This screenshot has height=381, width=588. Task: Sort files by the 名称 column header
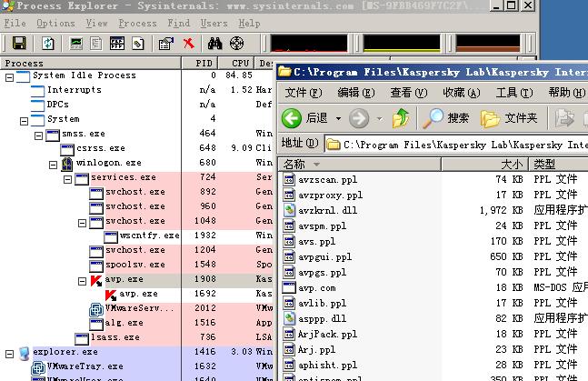tap(359, 165)
